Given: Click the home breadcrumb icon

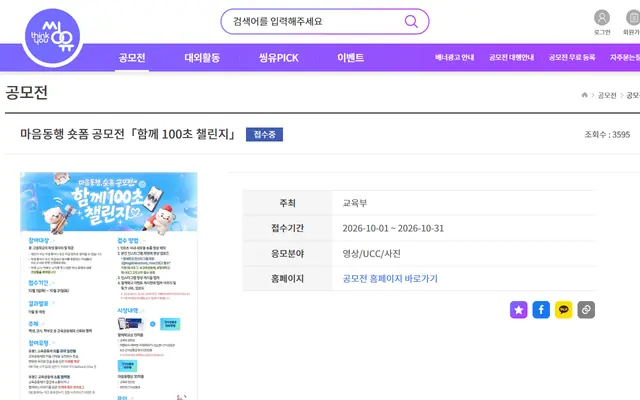Looking at the screenshot, I should pyautogui.click(x=584, y=95).
